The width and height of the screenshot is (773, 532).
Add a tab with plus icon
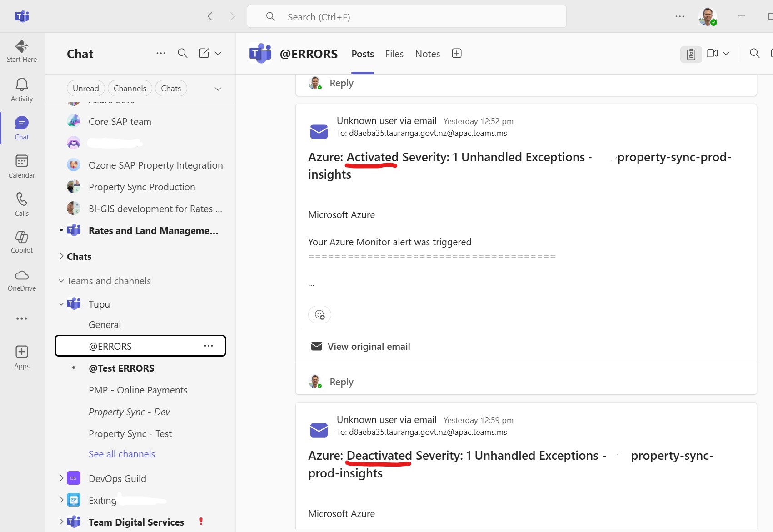(x=457, y=54)
